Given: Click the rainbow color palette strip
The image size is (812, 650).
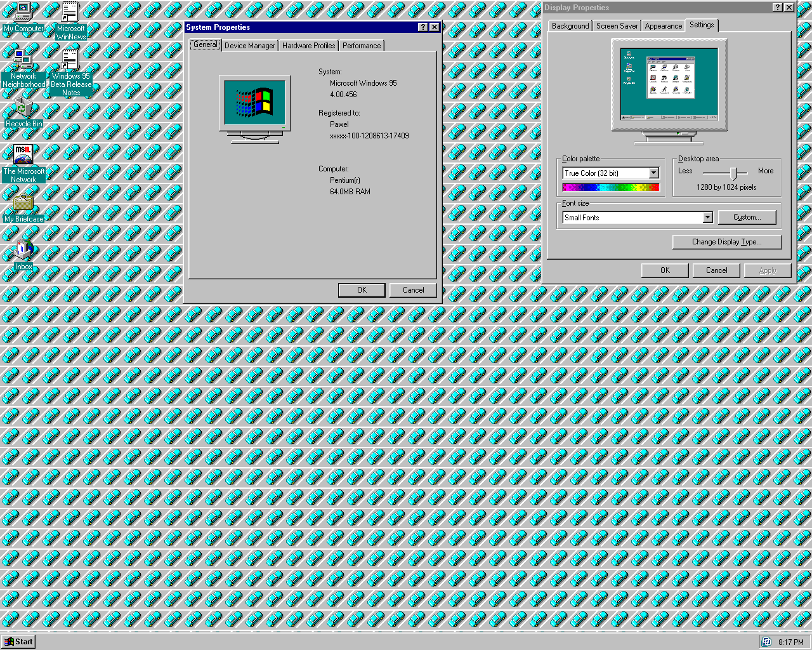Looking at the screenshot, I should tap(611, 187).
